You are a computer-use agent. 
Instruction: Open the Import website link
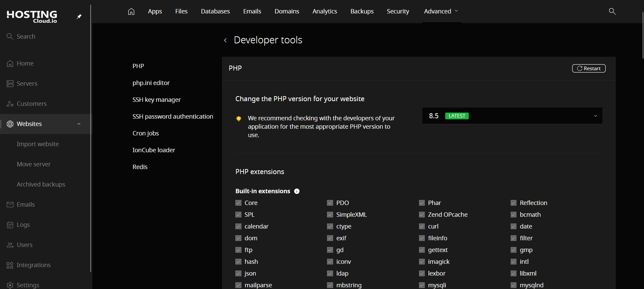pyautogui.click(x=38, y=144)
